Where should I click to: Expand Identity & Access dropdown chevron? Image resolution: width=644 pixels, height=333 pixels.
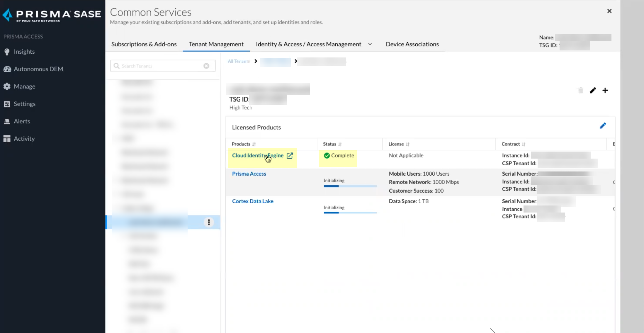(370, 44)
